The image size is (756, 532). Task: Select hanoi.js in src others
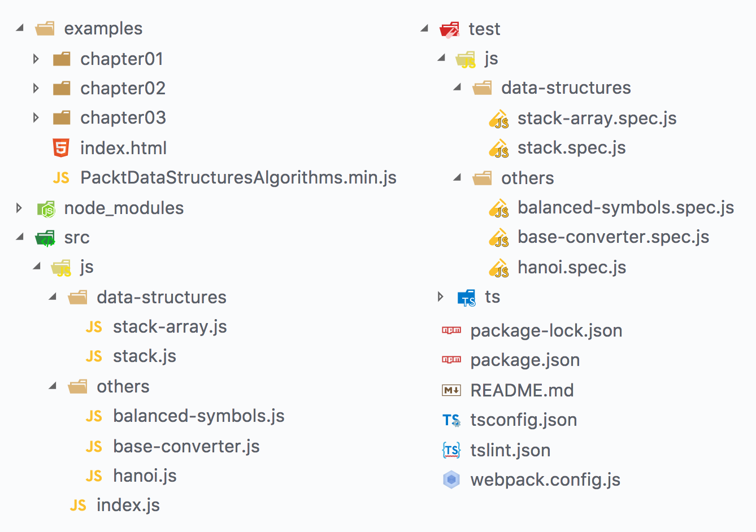[x=145, y=476]
